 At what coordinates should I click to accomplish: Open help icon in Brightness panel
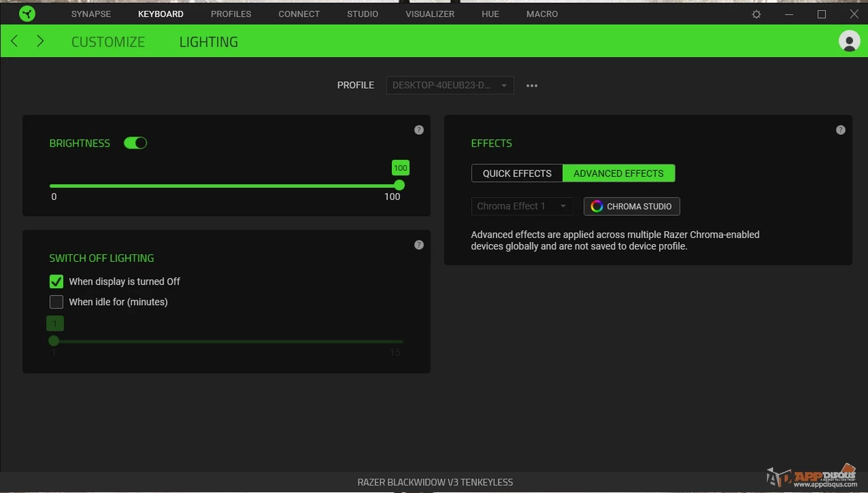point(419,130)
